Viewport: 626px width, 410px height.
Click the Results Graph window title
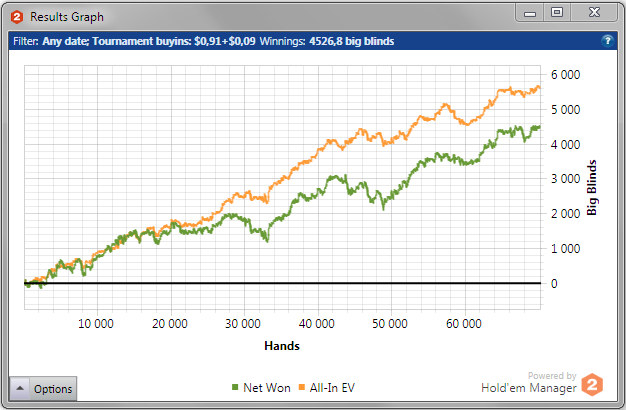click(x=67, y=17)
